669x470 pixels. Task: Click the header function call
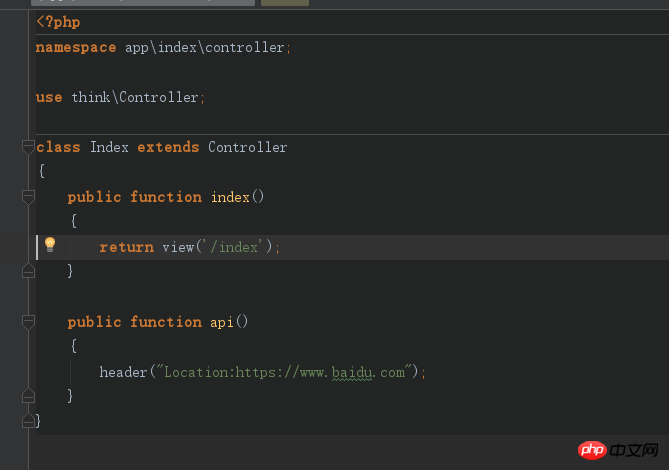(x=123, y=372)
